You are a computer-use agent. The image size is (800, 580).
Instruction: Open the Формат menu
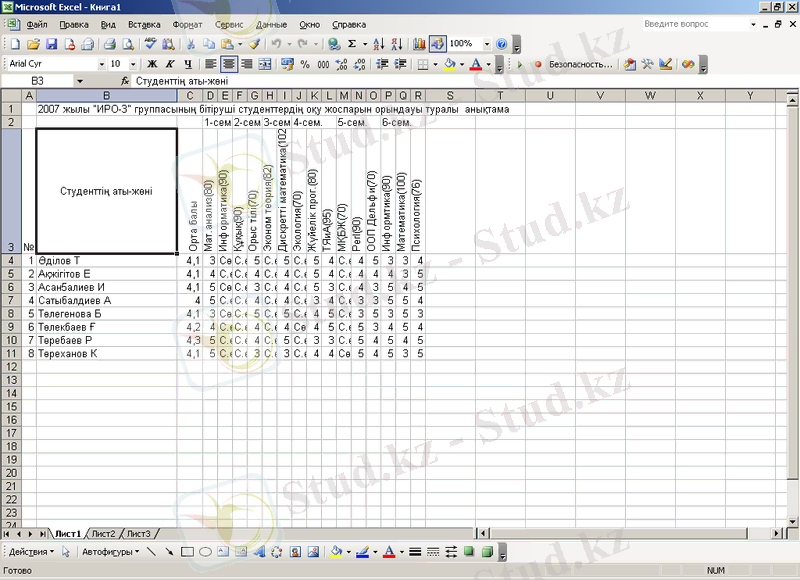coord(186,23)
